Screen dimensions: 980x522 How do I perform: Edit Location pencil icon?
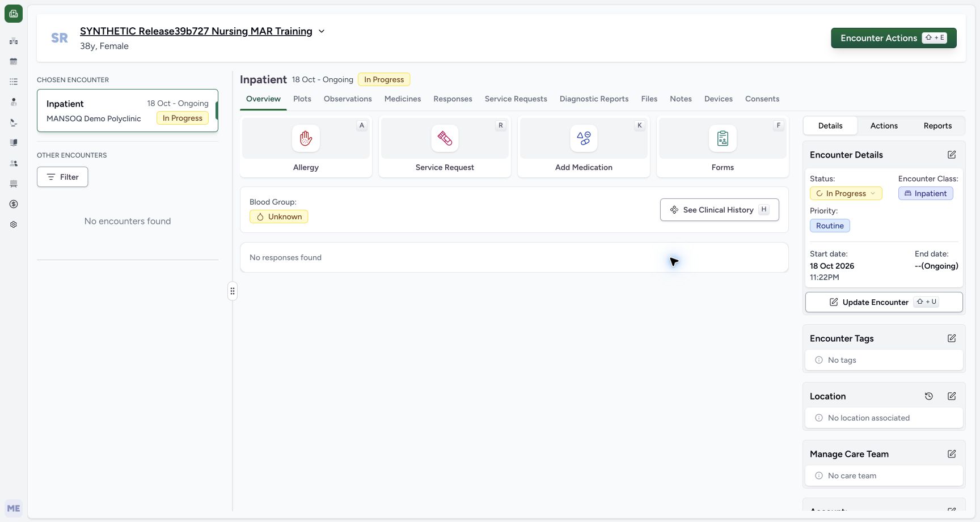[x=952, y=396]
